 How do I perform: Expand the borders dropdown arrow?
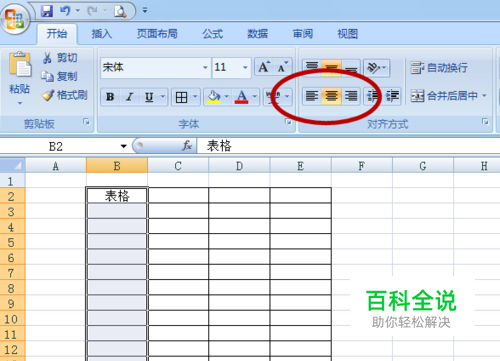coord(195,97)
